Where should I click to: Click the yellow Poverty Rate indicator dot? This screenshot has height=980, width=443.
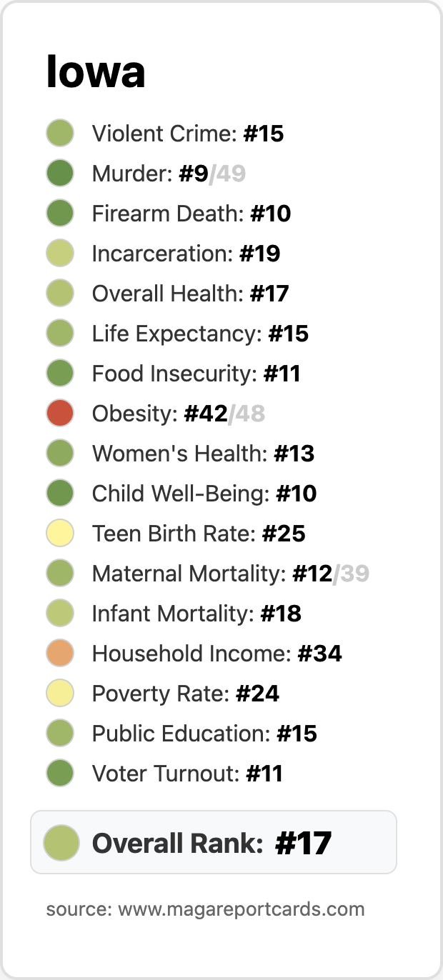(x=60, y=694)
